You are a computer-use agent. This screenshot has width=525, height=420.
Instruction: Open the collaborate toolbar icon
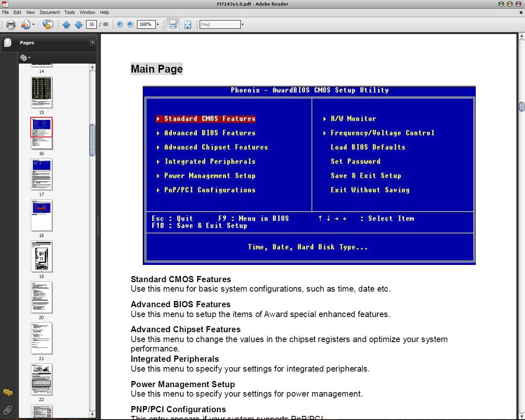25,25
